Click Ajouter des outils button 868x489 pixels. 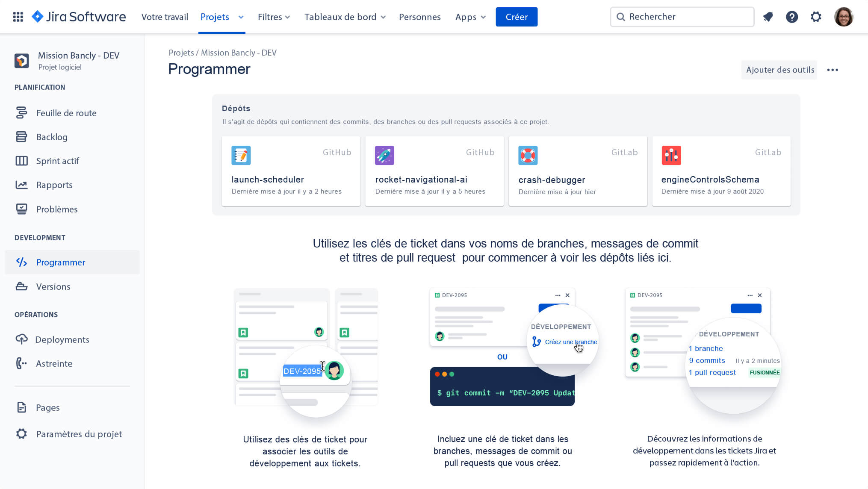click(x=779, y=70)
